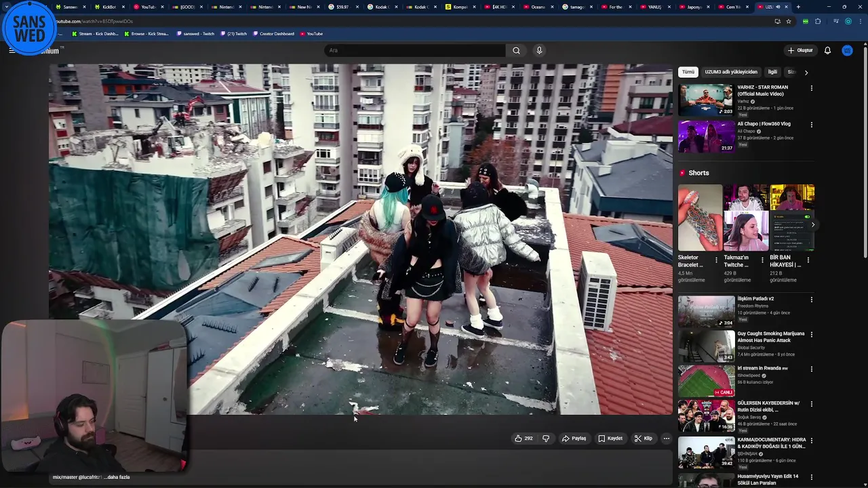Open options for Guy Caught Smoking Marijuana video
Screen dimensions: 868x488
tap(811, 334)
